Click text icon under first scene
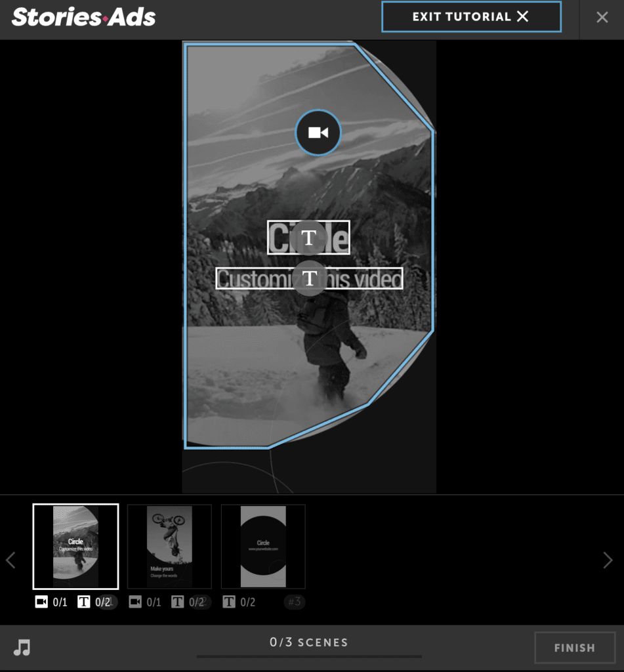Image resolution: width=624 pixels, height=672 pixels. pos(83,602)
